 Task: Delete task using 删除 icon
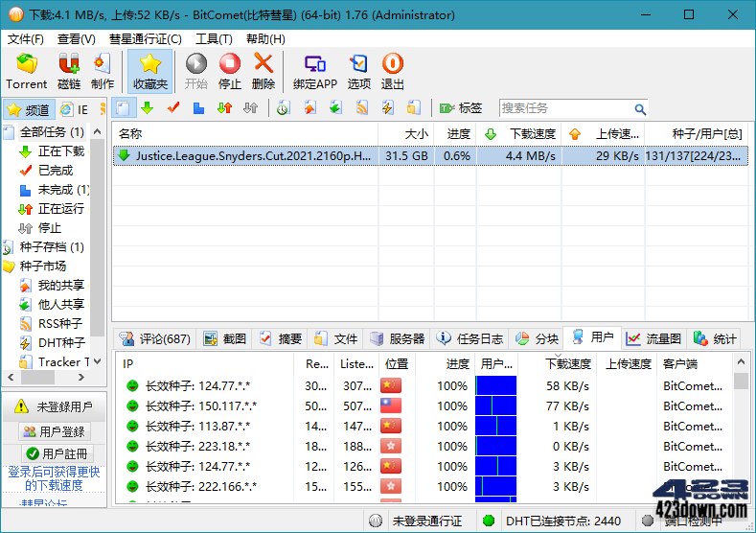(x=263, y=71)
